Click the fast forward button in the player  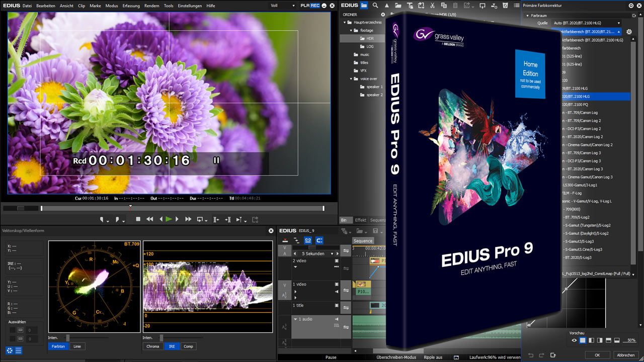[188, 219]
